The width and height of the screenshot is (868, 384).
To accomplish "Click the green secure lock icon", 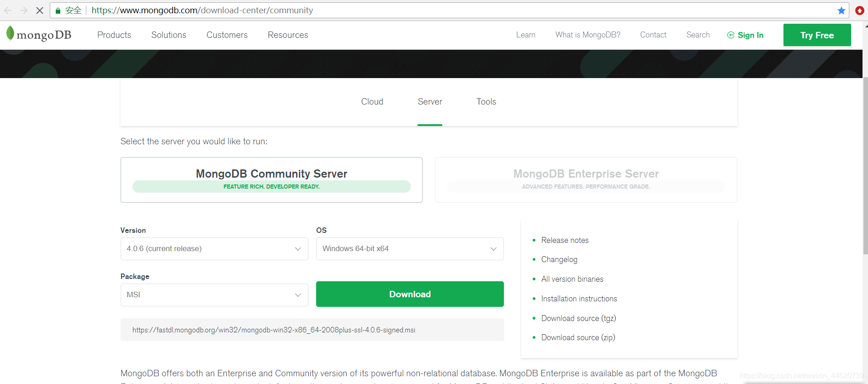I will pyautogui.click(x=58, y=11).
